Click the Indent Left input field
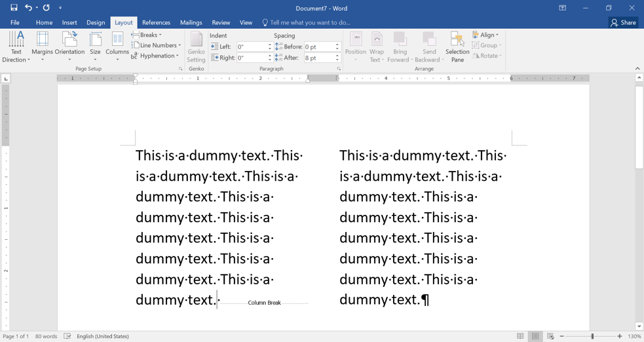 [x=252, y=47]
